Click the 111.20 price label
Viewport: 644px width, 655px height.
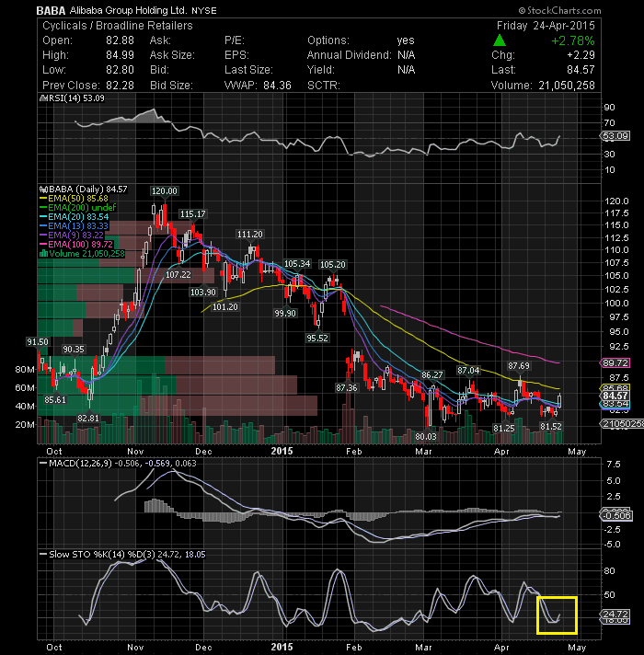pos(249,235)
